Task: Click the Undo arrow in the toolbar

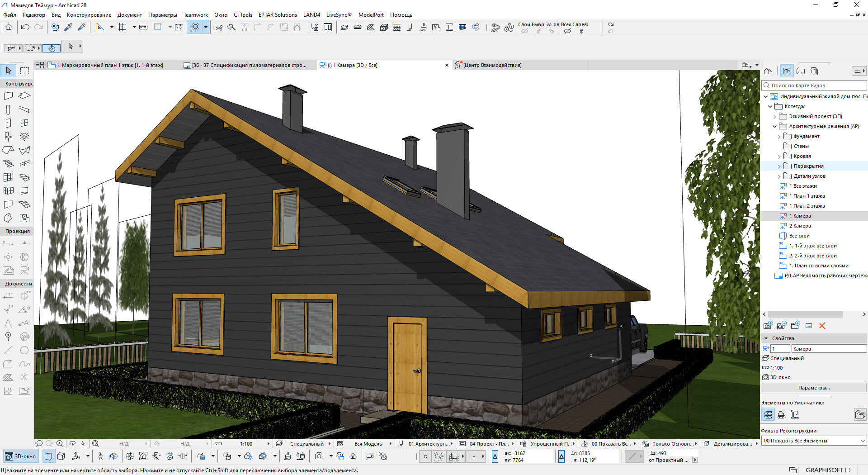Action: click(x=25, y=28)
